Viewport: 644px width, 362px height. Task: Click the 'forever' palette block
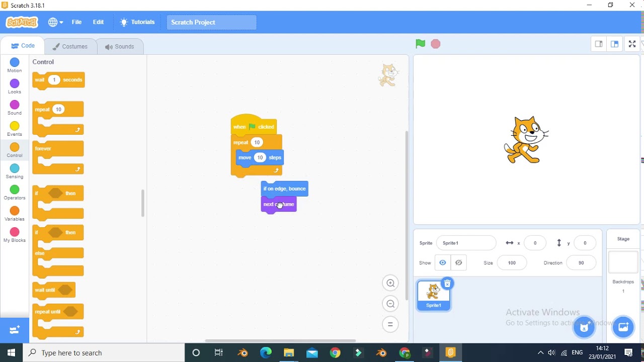[43, 149]
